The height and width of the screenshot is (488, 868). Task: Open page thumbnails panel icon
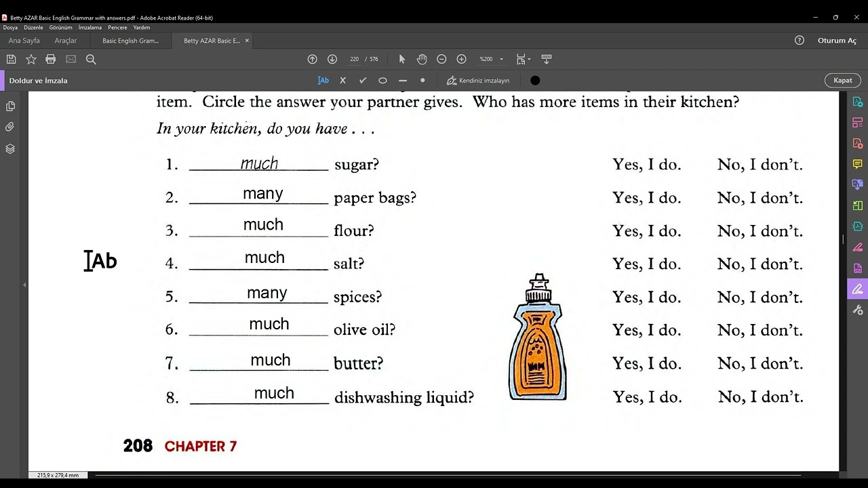click(x=10, y=106)
